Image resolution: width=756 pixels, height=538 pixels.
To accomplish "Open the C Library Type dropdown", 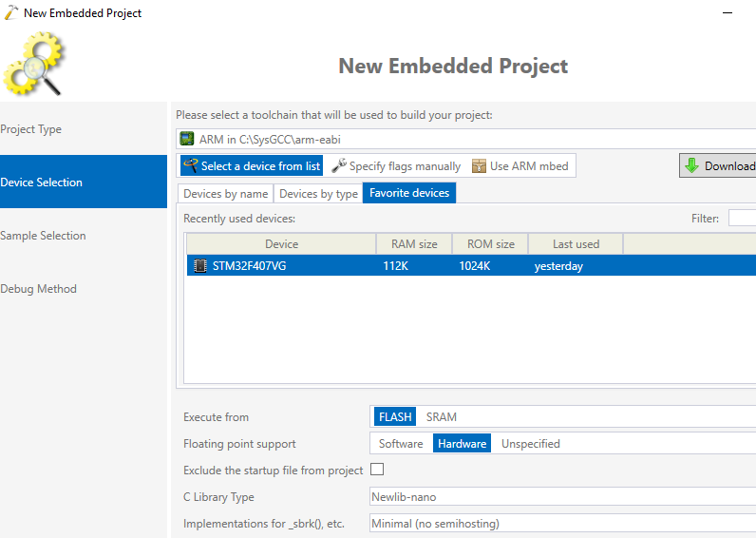I will [560, 496].
